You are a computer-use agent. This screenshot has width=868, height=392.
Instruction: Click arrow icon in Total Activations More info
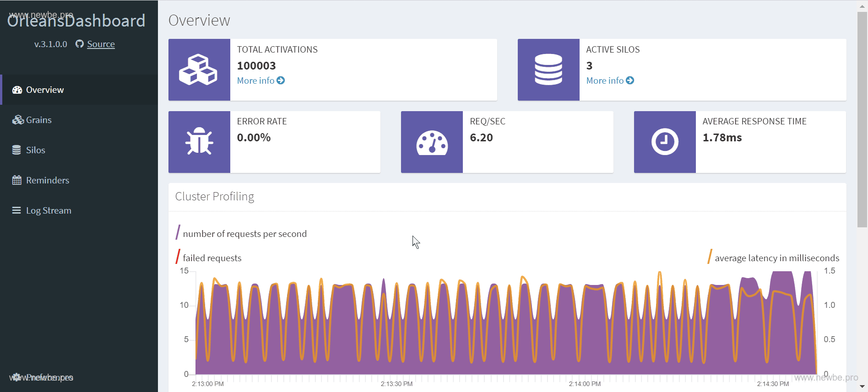tap(281, 81)
